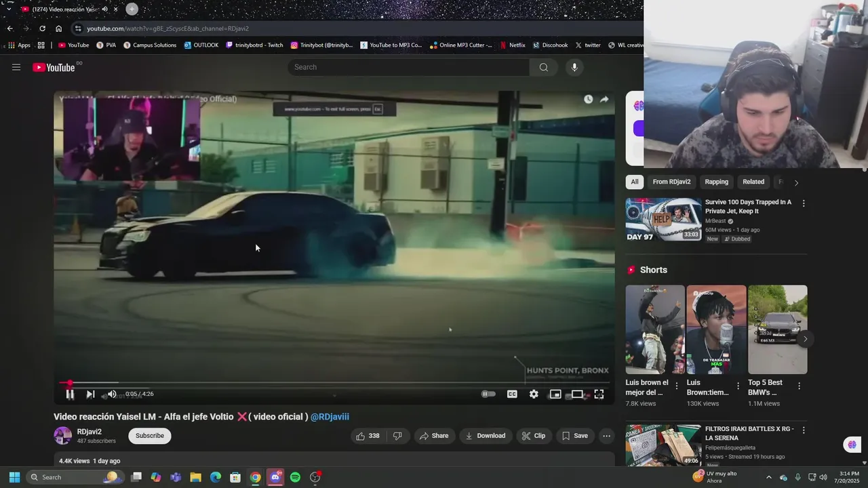Click the Download button
The width and height of the screenshot is (868, 488).
(485, 436)
